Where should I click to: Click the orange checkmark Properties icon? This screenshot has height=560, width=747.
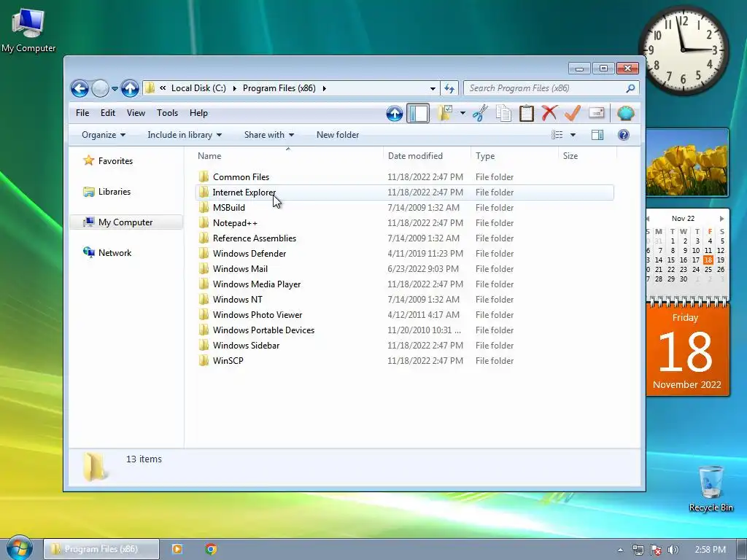(x=573, y=113)
